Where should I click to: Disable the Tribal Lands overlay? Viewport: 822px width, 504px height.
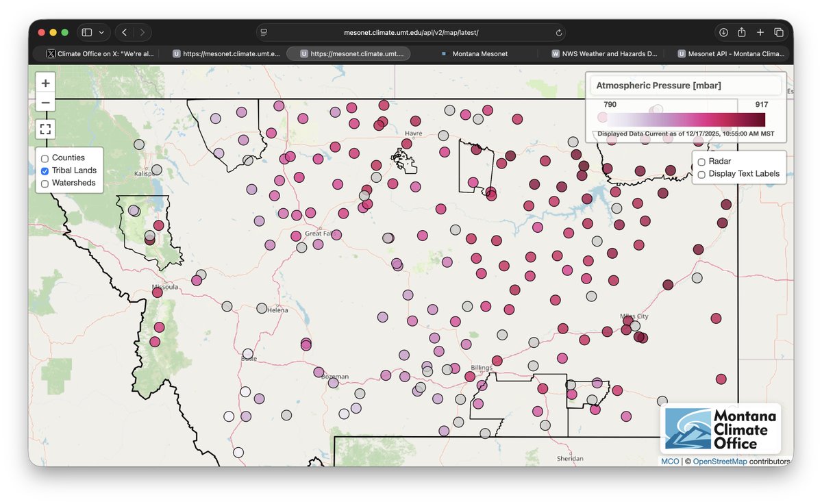coord(44,170)
